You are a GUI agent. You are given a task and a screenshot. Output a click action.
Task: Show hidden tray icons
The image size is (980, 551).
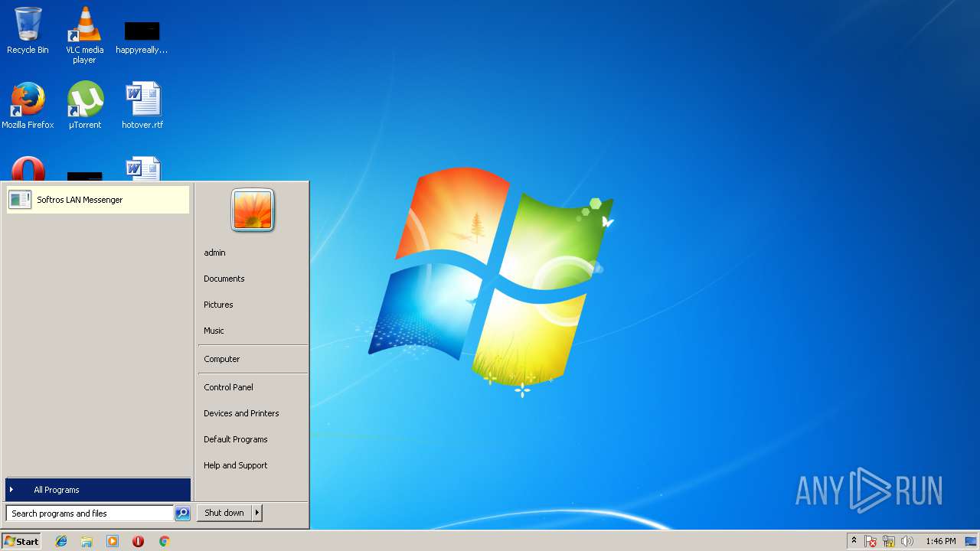[854, 541]
